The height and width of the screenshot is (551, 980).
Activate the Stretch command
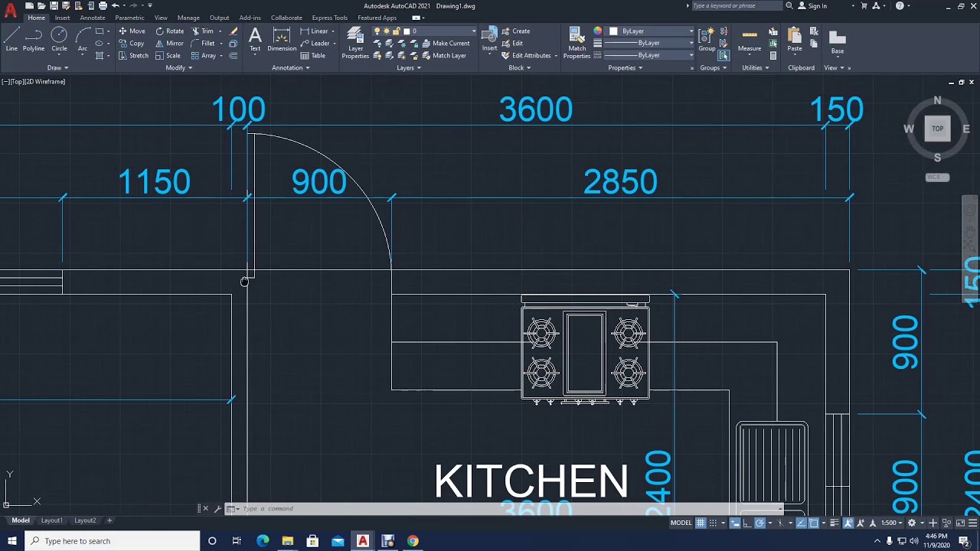(133, 56)
